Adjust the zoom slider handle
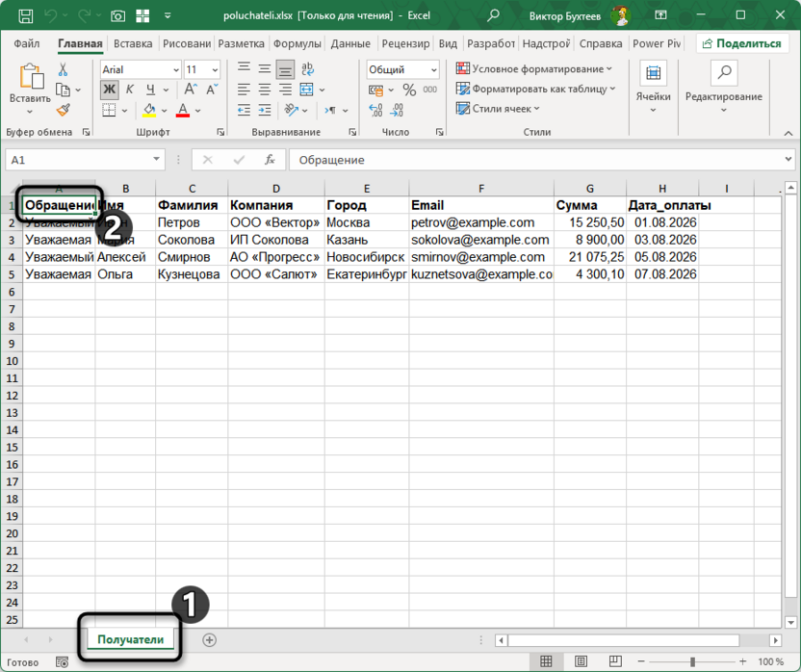This screenshot has width=801, height=672. 693,661
